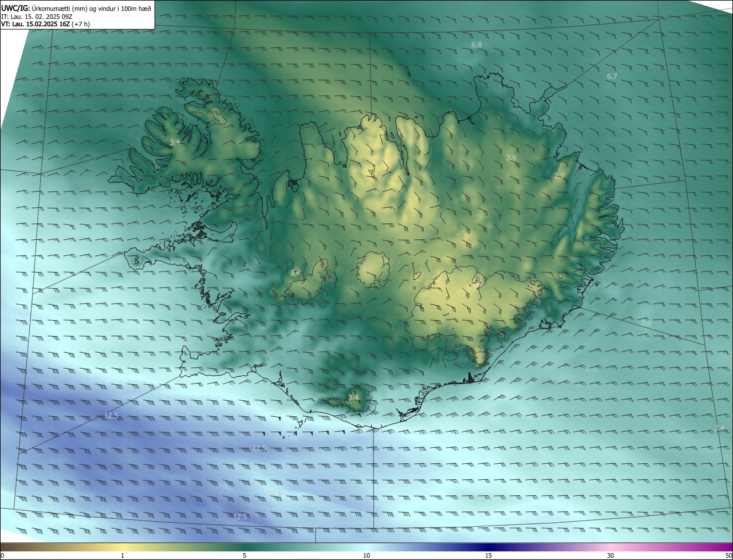This screenshot has height=560, width=733.
Task: Click the map value 11.9
Action: click(260, 448)
